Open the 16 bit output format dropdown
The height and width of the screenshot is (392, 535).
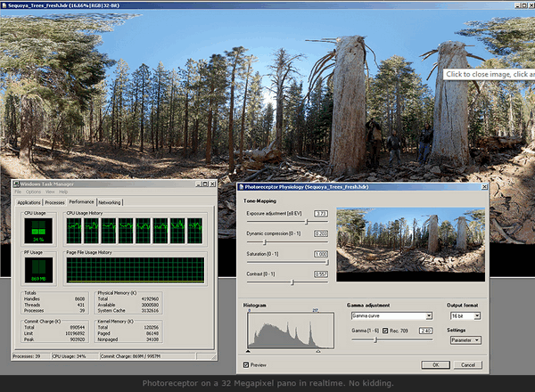(x=465, y=316)
